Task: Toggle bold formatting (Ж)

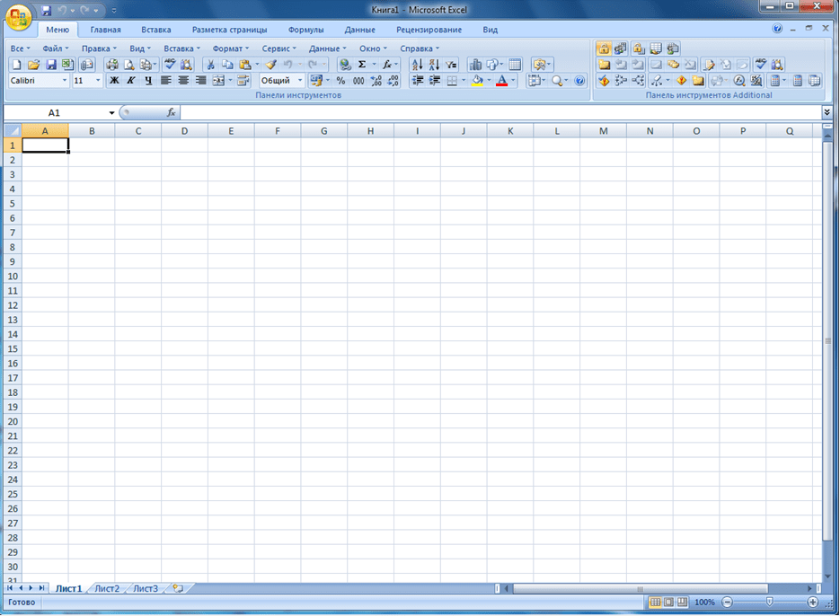Action: point(114,81)
